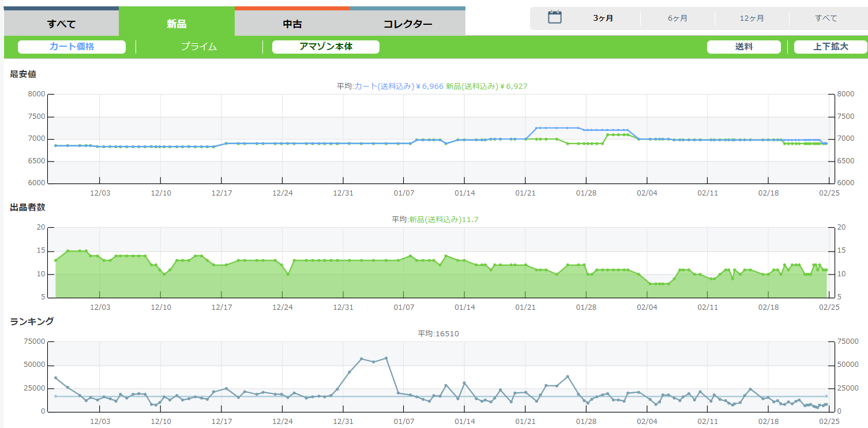Image resolution: width=868 pixels, height=428 pixels.
Task: Toggle the 送料 option
Action: [x=743, y=47]
